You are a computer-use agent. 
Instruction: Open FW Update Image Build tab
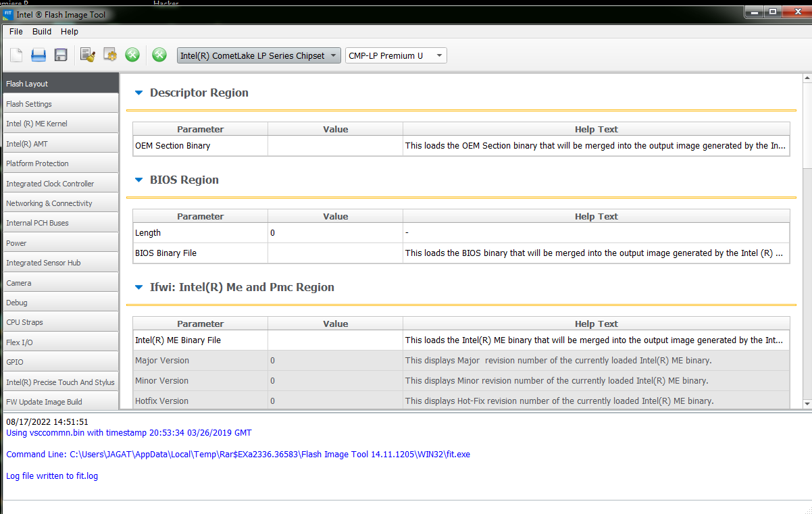(x=60, y=402)
